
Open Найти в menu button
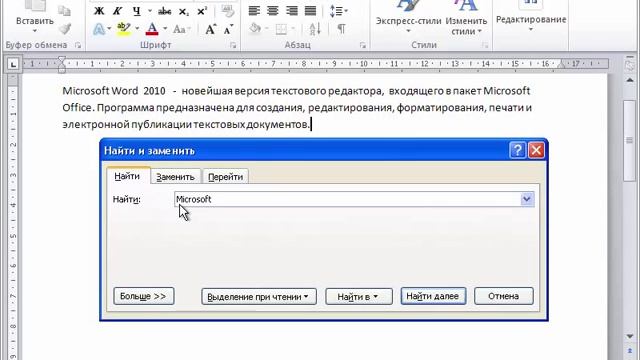(x=359, y=296)
